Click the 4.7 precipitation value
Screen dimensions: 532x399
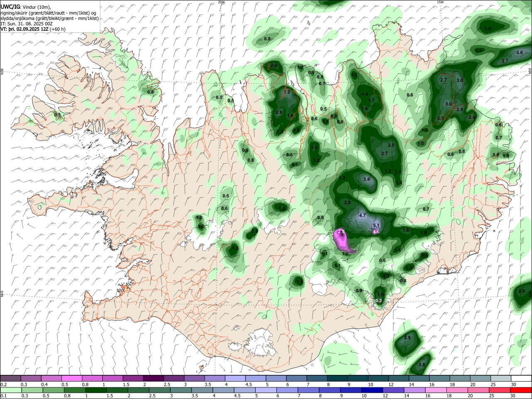362,215
